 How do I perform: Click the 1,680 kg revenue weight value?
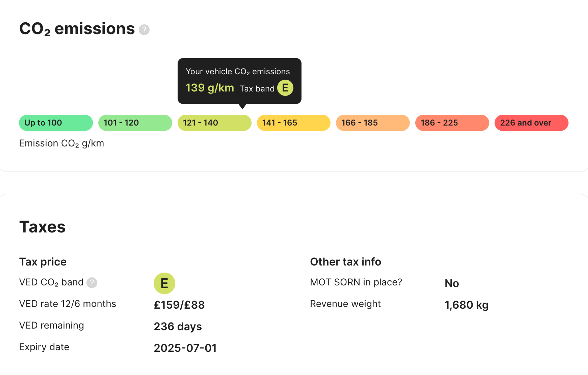(x=466, y=305)
